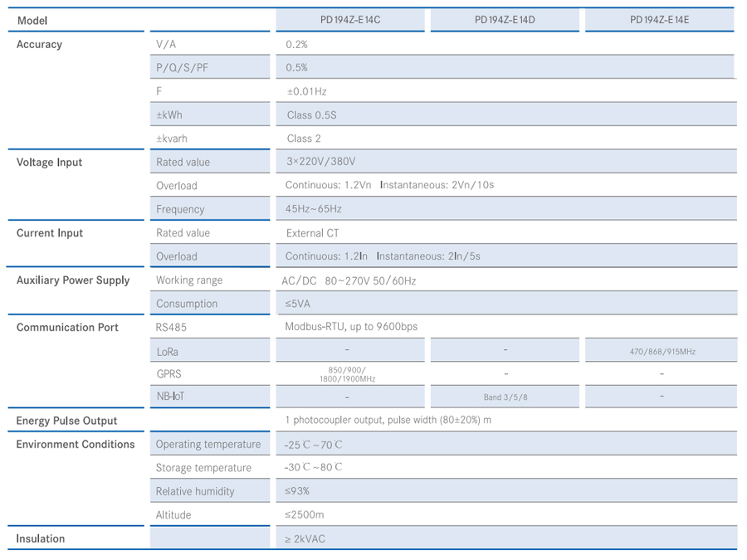Screen dimensions: 747x560
Task: Click the LoRa parameter cell
Action: [x=210, y=351]
